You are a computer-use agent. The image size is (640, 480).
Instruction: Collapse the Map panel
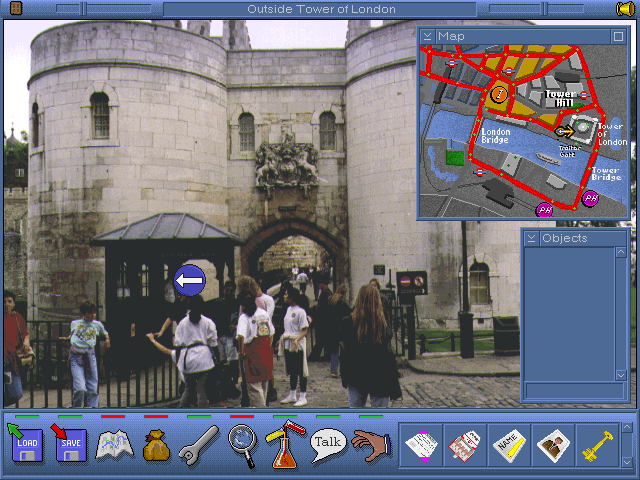tap(427, 36)
